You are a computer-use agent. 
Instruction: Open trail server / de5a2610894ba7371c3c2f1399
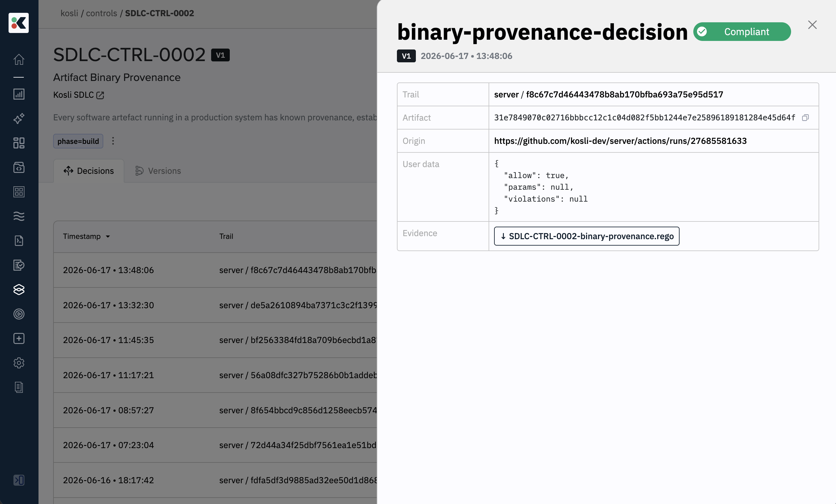point(298,305)
